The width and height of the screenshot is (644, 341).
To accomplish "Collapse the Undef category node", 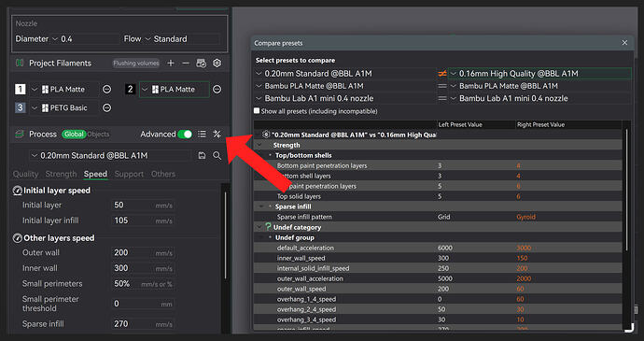I will tap(259, 227).
